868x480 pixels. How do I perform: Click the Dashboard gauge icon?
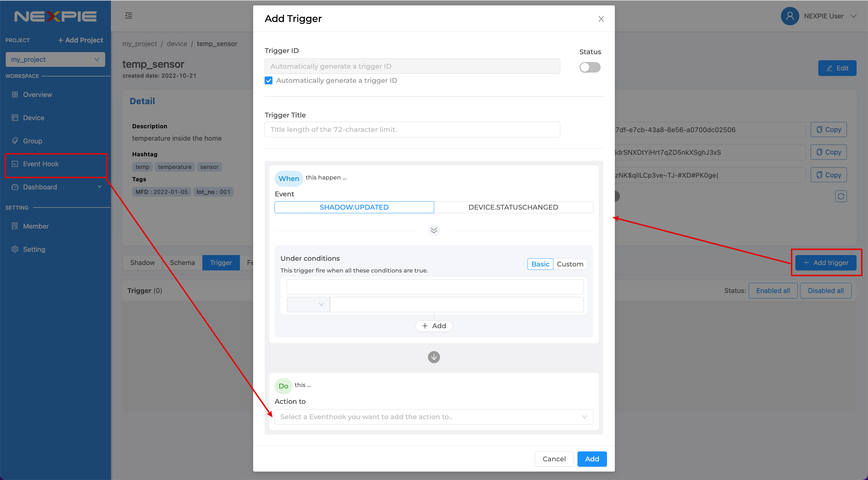coord(15,187)
